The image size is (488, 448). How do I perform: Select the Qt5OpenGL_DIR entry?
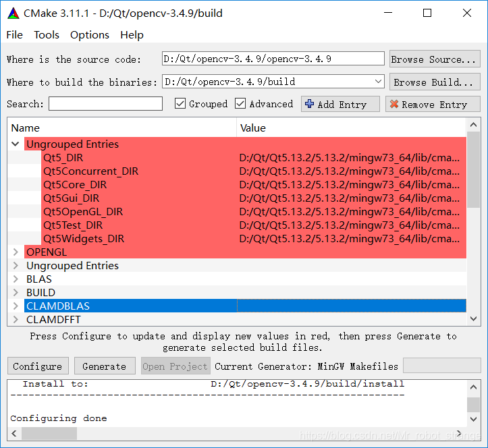pyautogui.click(x=83, y=212)
